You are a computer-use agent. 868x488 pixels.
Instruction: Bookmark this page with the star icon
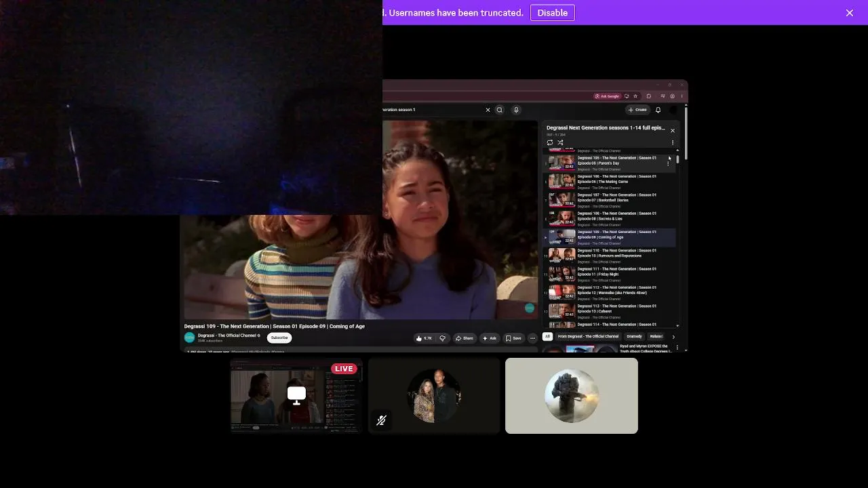point(635,96)
